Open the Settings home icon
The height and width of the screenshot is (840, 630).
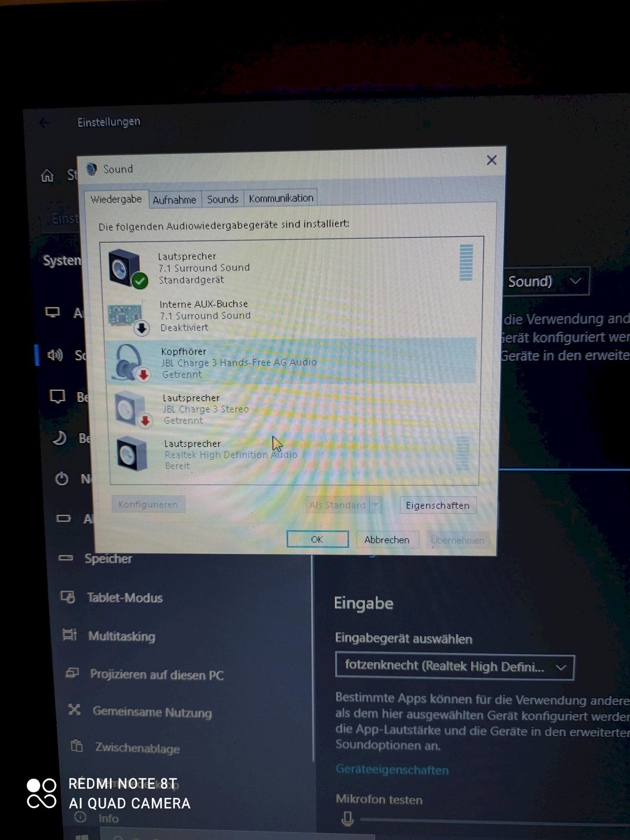(47, 176)
